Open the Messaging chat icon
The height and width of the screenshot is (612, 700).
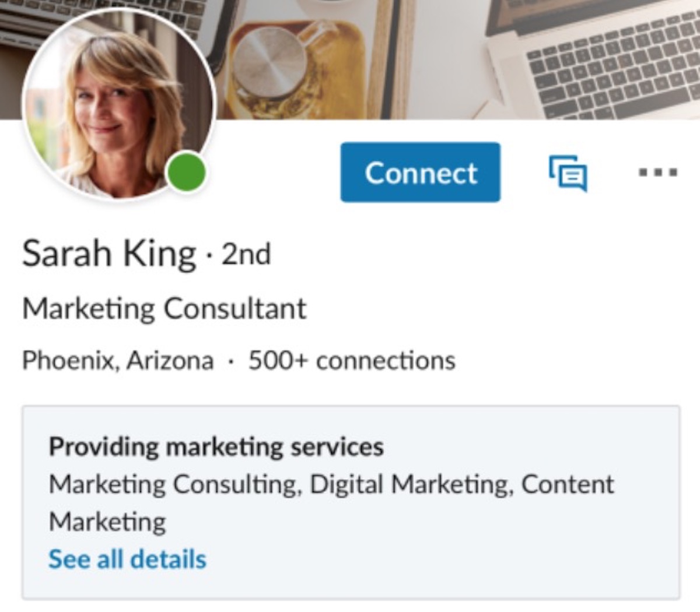[x=567, y=173]
